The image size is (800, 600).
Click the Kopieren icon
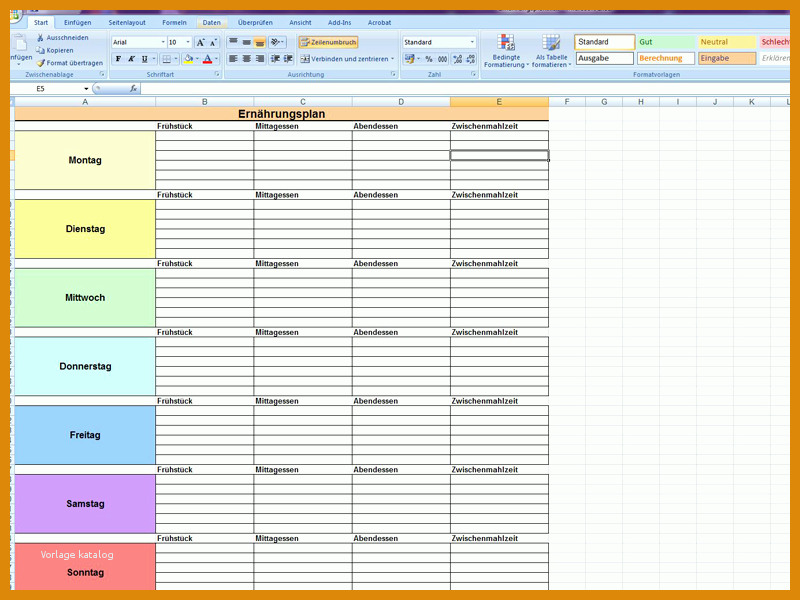[40, 50]
